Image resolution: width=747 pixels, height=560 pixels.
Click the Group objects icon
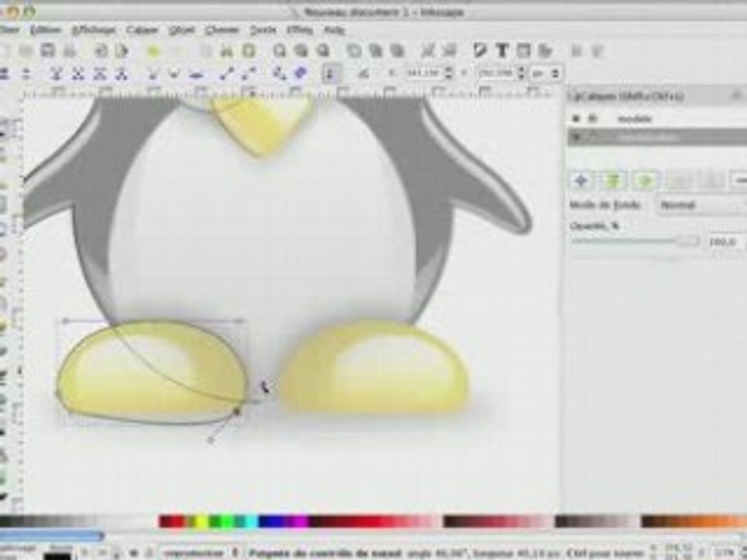(427, 51)
